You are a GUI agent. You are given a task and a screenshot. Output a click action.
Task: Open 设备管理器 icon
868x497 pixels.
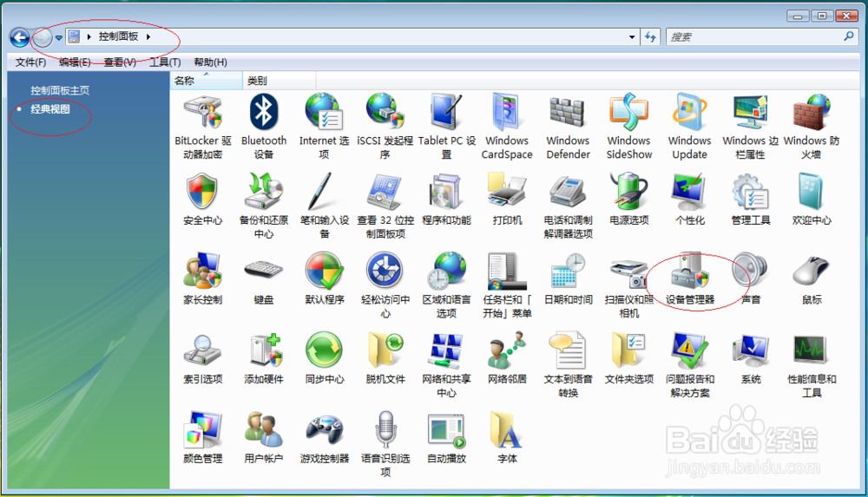(690, 271)
